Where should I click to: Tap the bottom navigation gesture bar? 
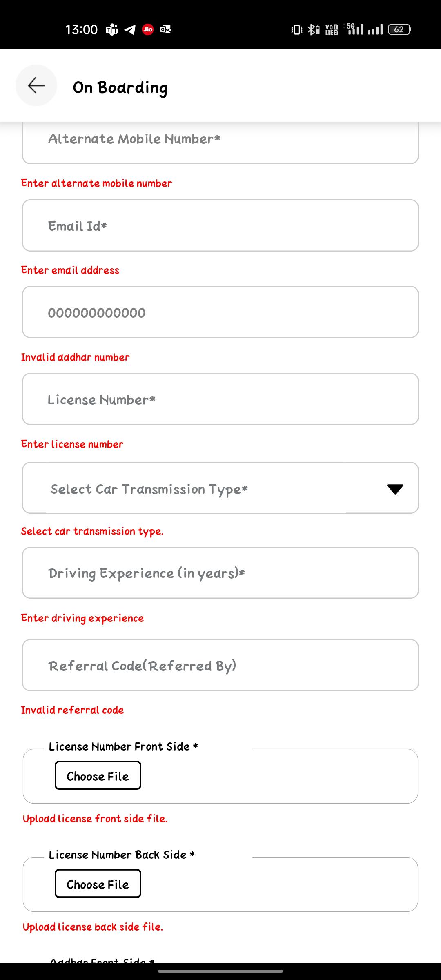220,971
